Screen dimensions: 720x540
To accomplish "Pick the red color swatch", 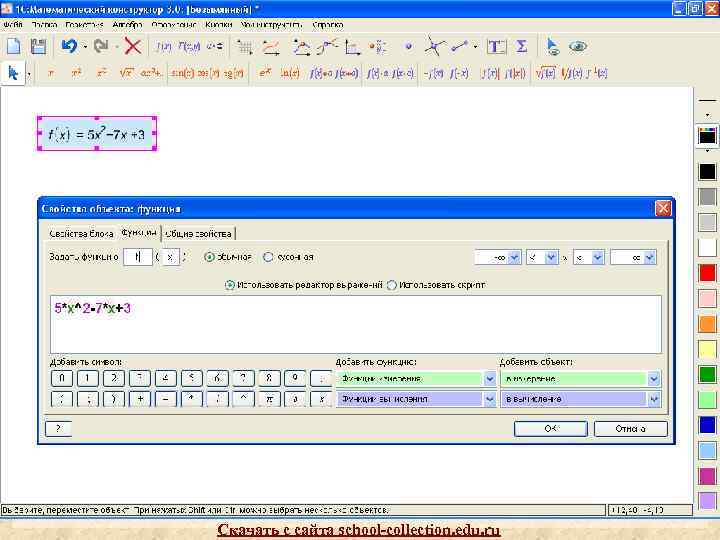I will (707, 273).
